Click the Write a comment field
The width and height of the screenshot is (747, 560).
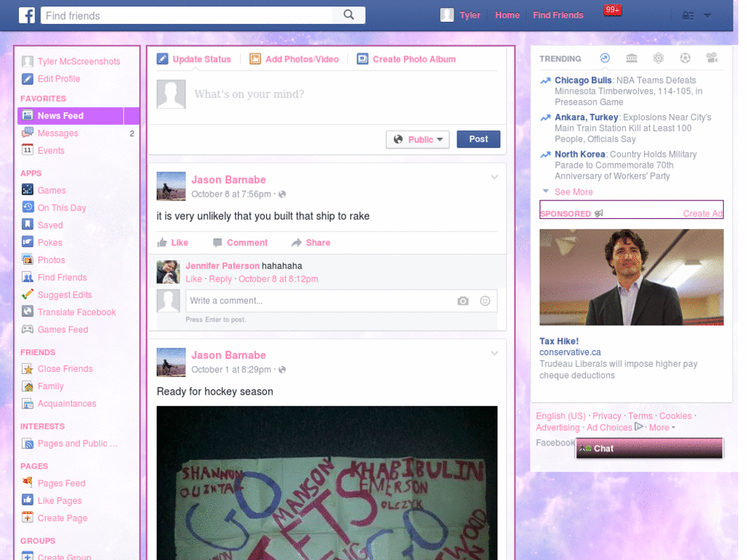coord(320,301)
